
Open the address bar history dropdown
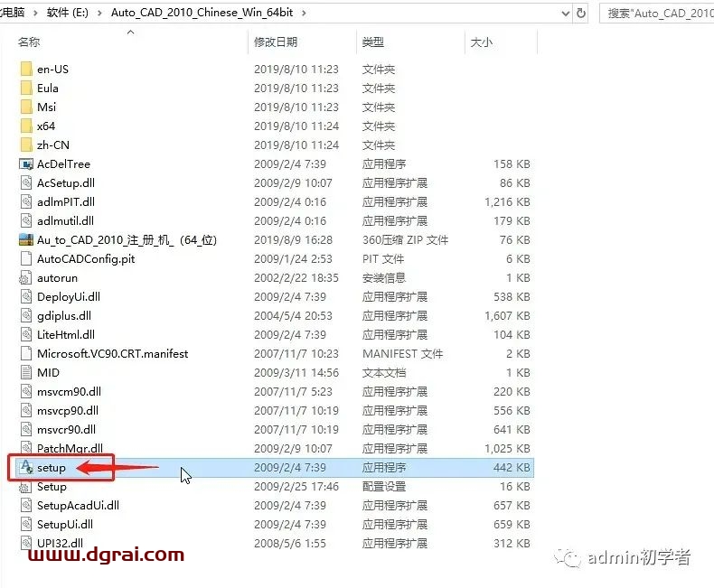[565, 14]
